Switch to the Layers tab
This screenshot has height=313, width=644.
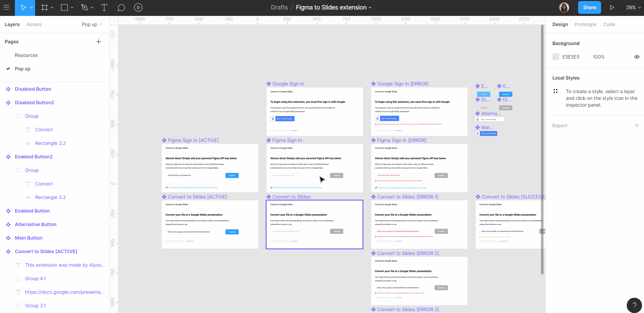point(12,24)
